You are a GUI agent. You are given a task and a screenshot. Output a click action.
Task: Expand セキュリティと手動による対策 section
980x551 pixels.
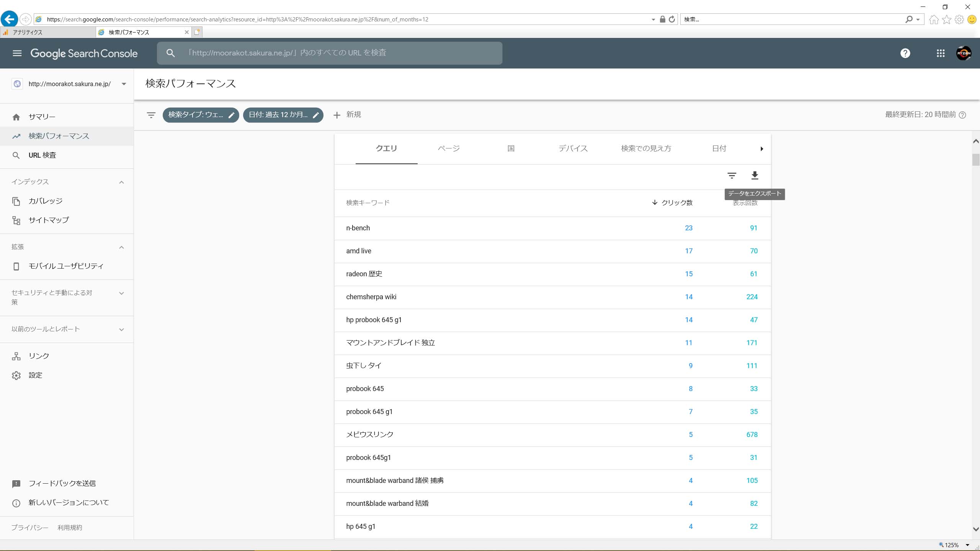pyautogui.click(x=121, y=293)
